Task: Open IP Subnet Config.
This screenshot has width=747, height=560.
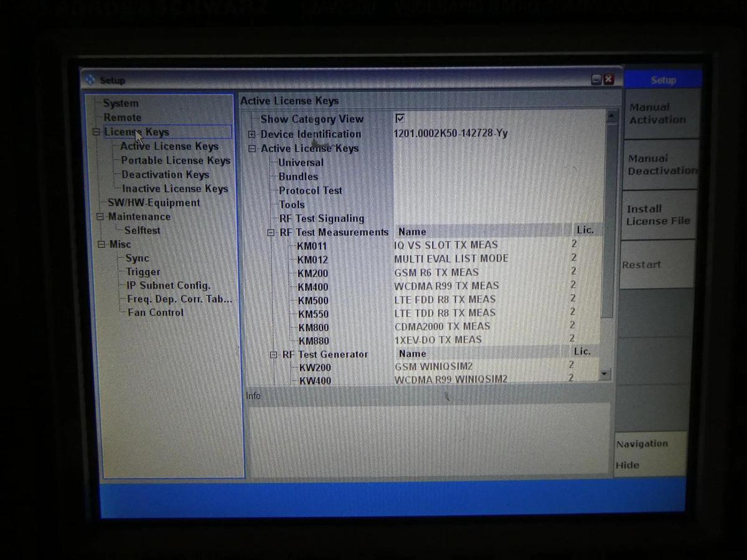Action: tap(169, 286)
